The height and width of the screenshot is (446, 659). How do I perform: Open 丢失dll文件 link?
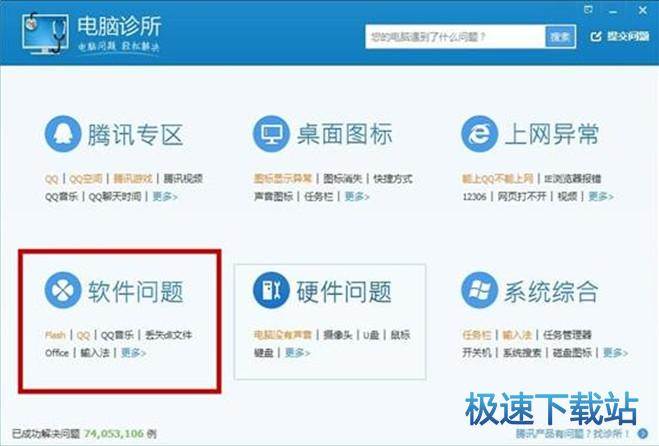168,335
